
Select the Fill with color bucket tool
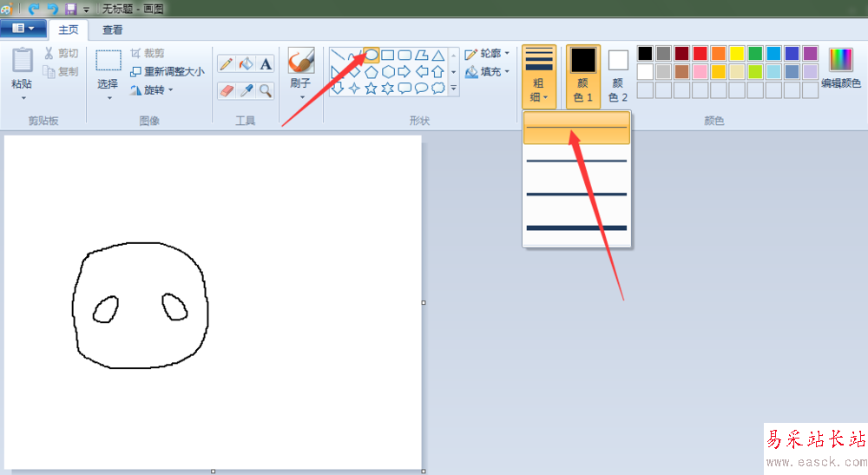[x=246, y=63]
